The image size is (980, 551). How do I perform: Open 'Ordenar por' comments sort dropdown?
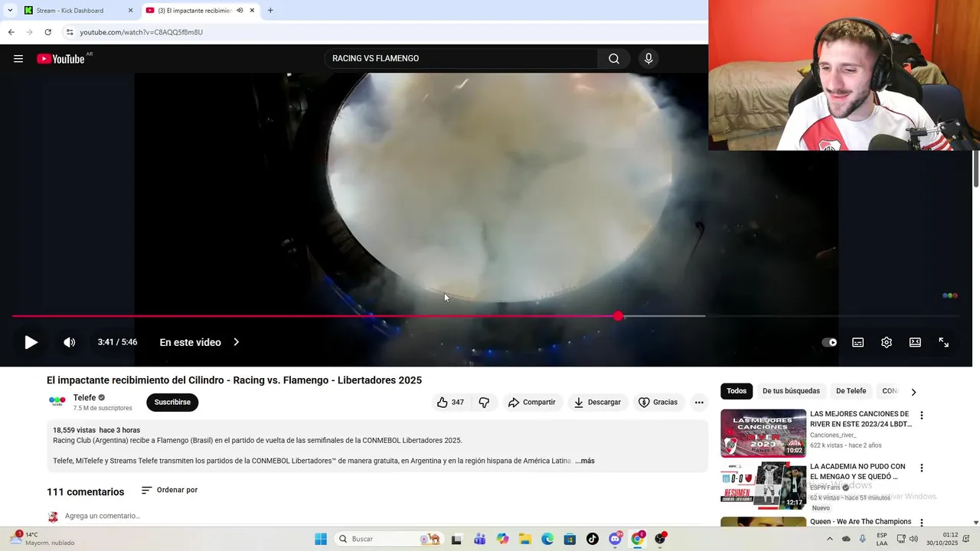point(169,491)
